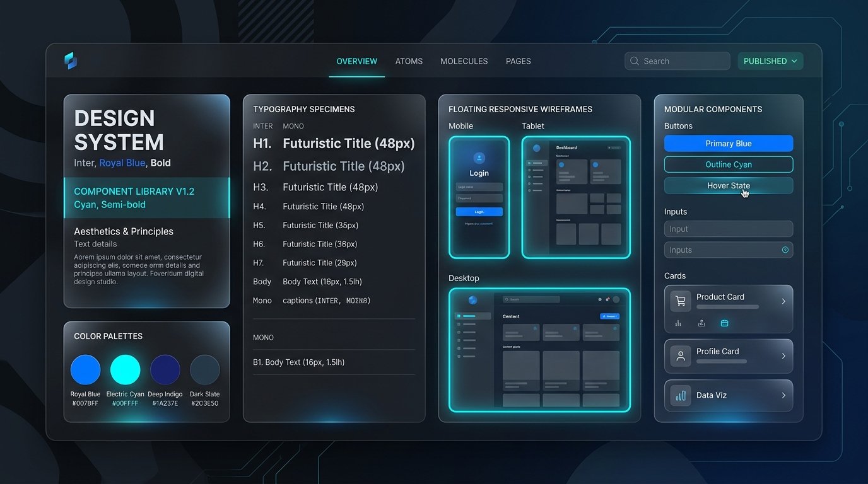Open the Atoms tab
Viewport: 868px width, 484px height.
pyautogui.click(x=409, y=61)
